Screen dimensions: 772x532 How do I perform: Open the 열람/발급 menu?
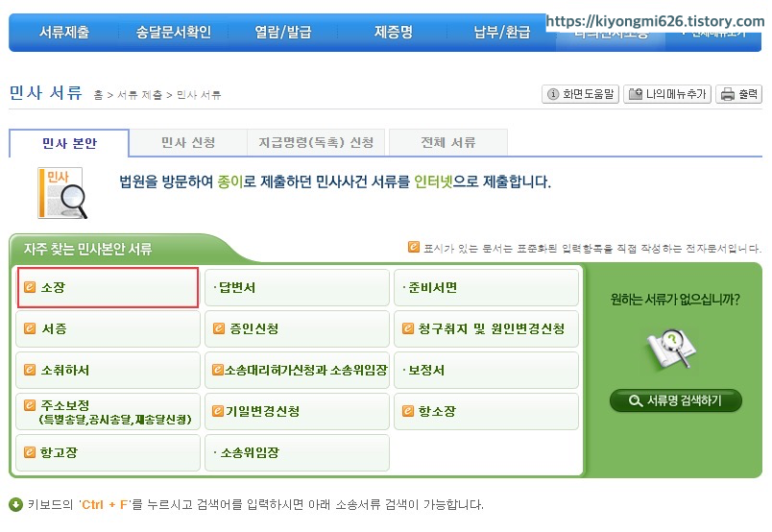click(282, 33)
